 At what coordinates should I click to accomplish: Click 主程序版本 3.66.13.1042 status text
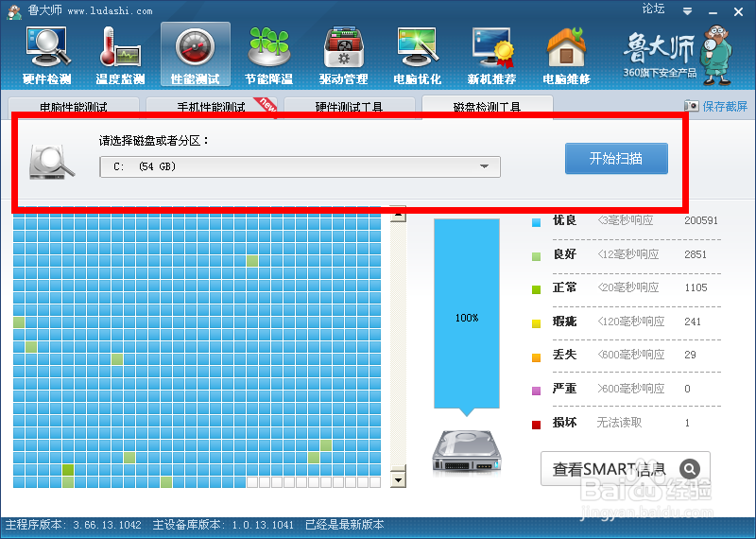[x=74, y=525]
